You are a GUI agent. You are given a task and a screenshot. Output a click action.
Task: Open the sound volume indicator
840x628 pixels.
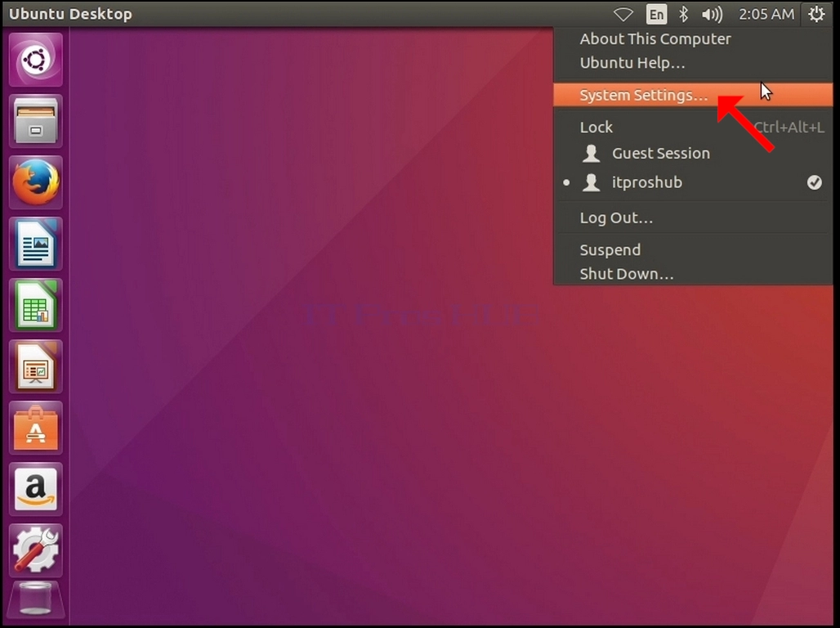coord(712,14)
